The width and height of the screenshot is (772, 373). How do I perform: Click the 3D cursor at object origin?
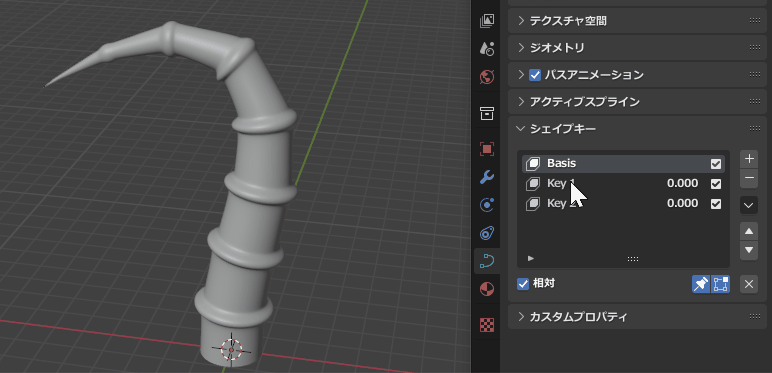pos(231,349)
